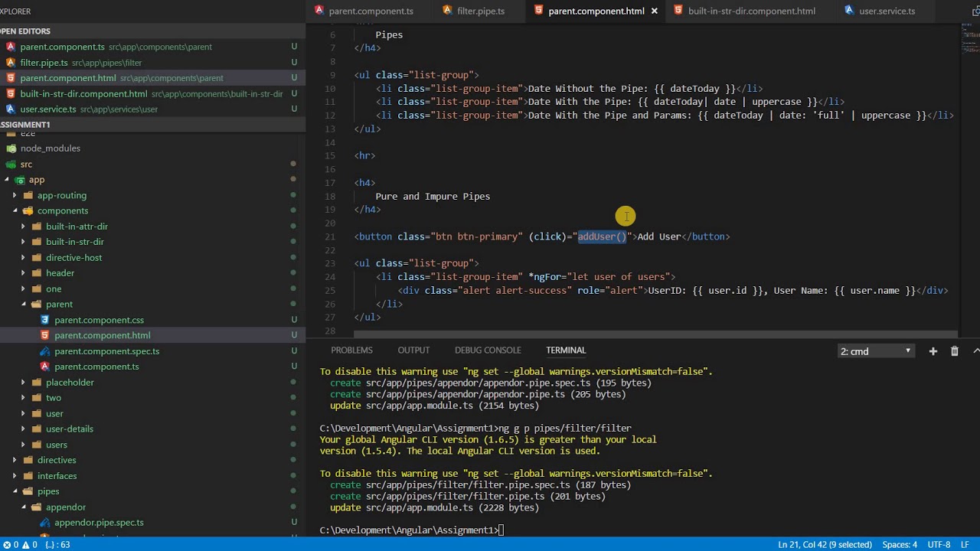Collapse the app folder

7,180
